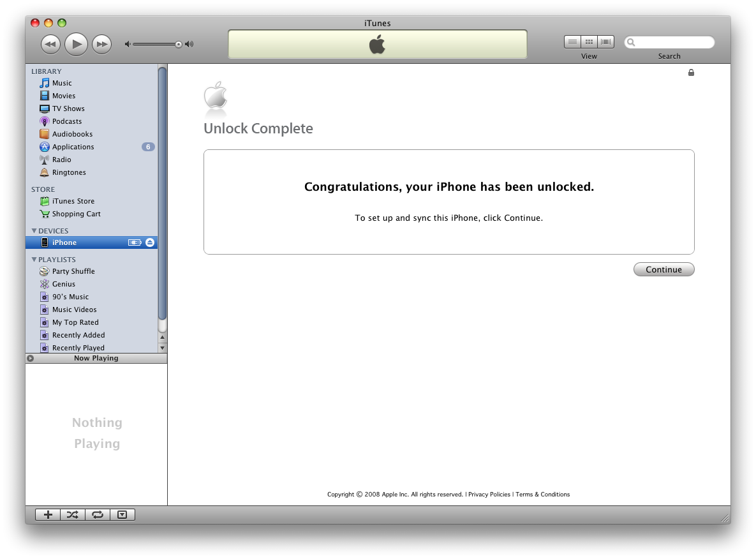Click the Play button
Viewport: 756px width, 559px height.
[x=76, y=45]
